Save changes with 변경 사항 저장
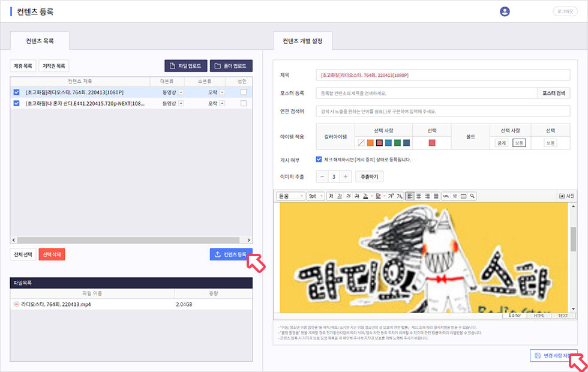The image size is (588, 372). coord(553,355)
